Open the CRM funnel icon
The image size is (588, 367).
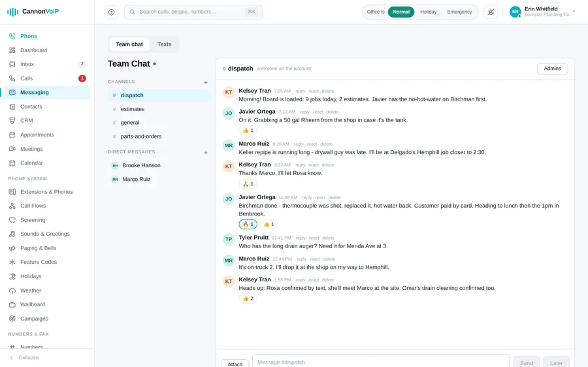[x=12, y=120]
